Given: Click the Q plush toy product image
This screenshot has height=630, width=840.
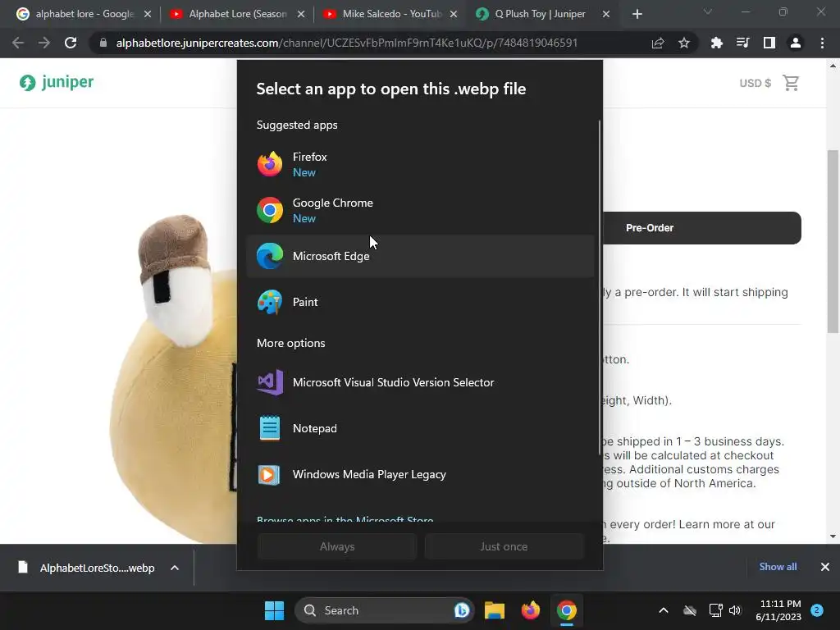Looking at the screenshot, I should [172, 377].
